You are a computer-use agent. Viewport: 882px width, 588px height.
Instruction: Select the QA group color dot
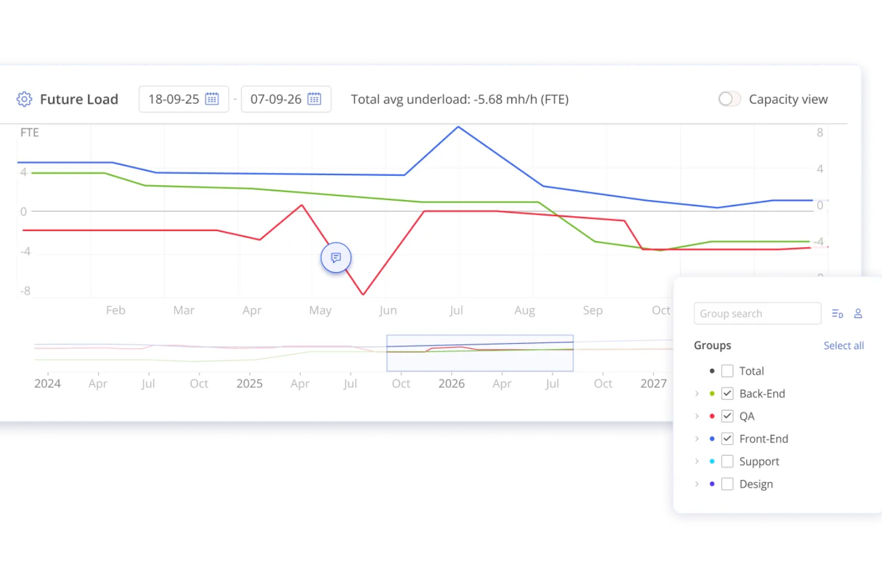point(712,416)
